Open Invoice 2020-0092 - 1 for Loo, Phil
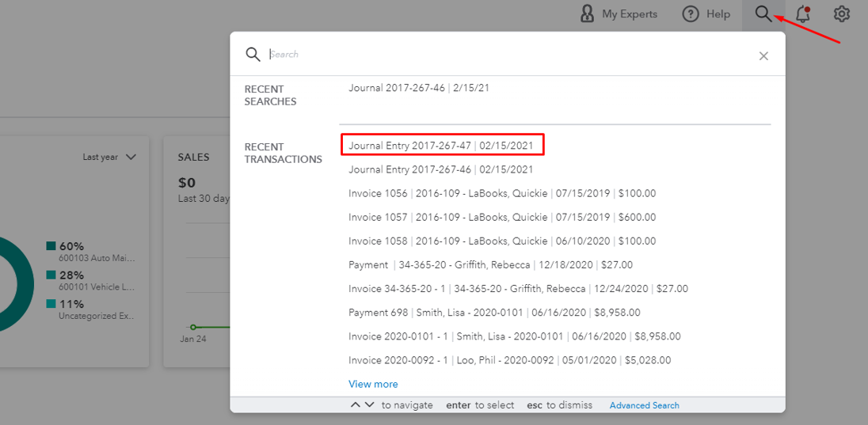This screenshot has width=868, height=425. coord(510,360)
